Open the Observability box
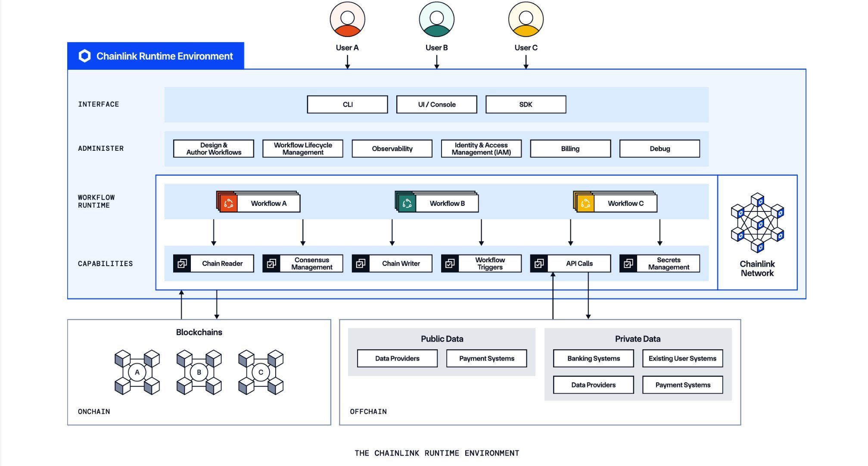This screenshot has width=868, height=466. tap(392, 149)
